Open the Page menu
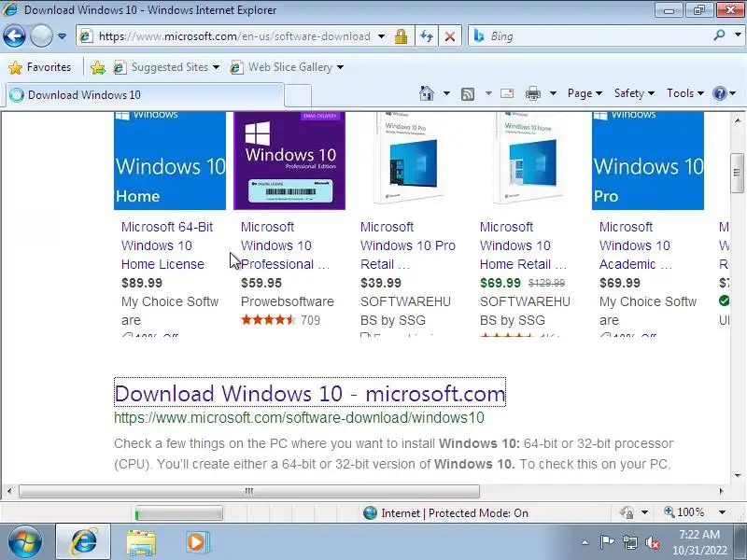Screen dimensions: 747x560 (x=585, y=93)
